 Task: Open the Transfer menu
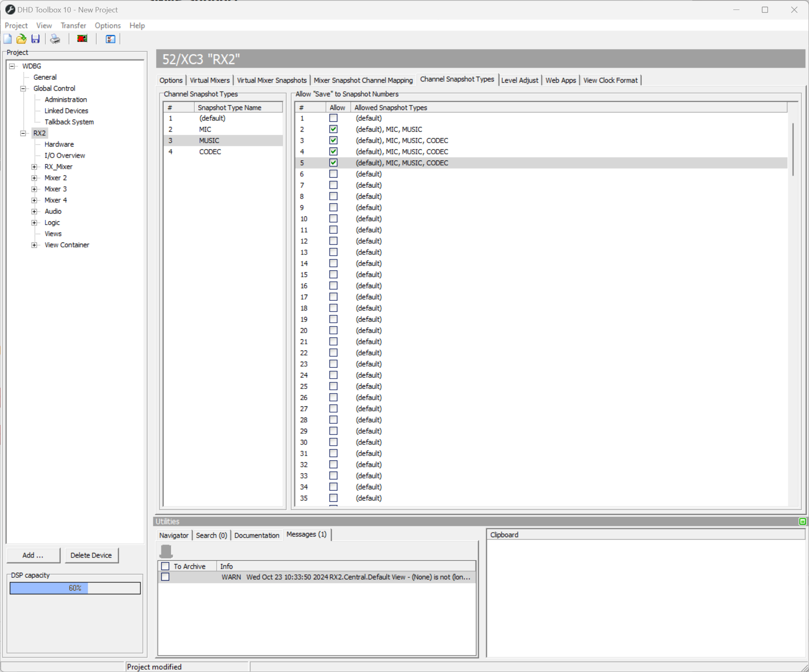click(x=73, y=25)
